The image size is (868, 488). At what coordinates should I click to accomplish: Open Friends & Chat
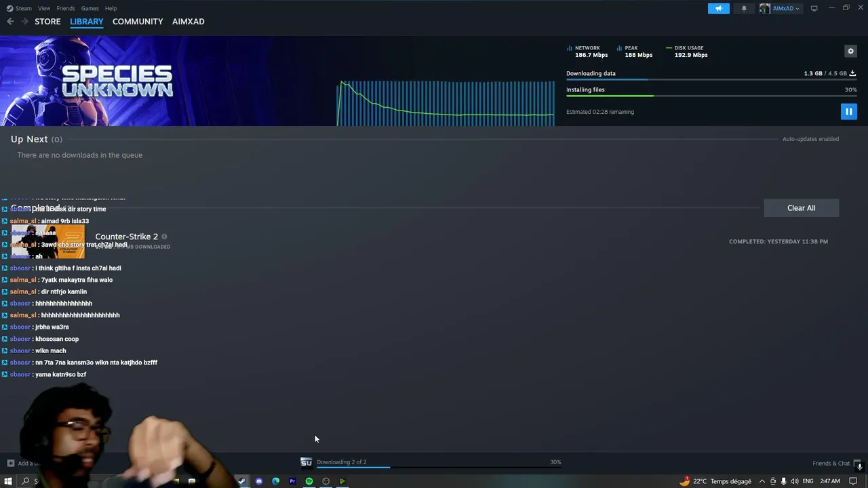pyautogui.click(x=831, y=464)
